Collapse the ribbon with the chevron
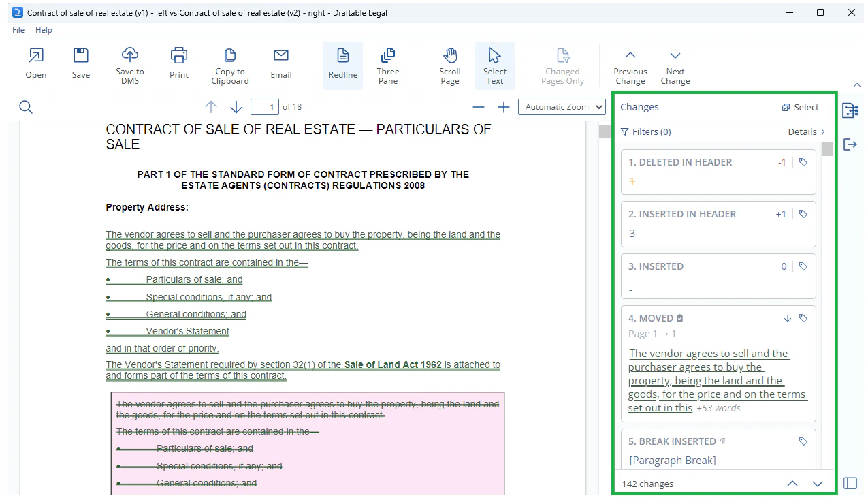 point(857,84)
